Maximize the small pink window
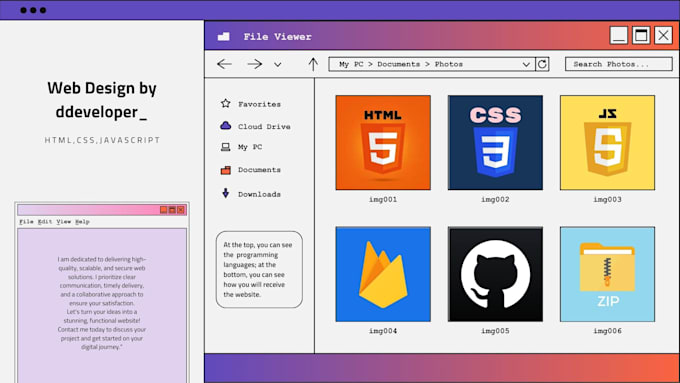The height and width of the screenshot is (383, 680). point(172,210)
